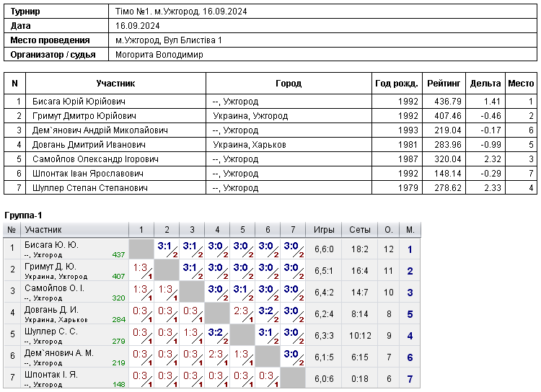Click Самойлов's 3:1 score against player 5
Screen dimensions: 541x392
click(240, 289)
